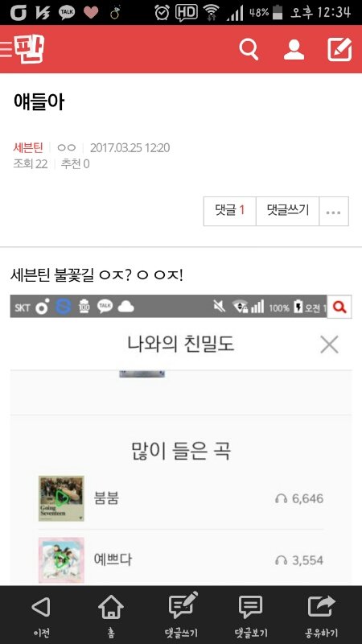Open the 세븐틴 category link
Image resolution: width=362 pixels, height=644 pixels.
pyautogui.click(x=28, y=148)
